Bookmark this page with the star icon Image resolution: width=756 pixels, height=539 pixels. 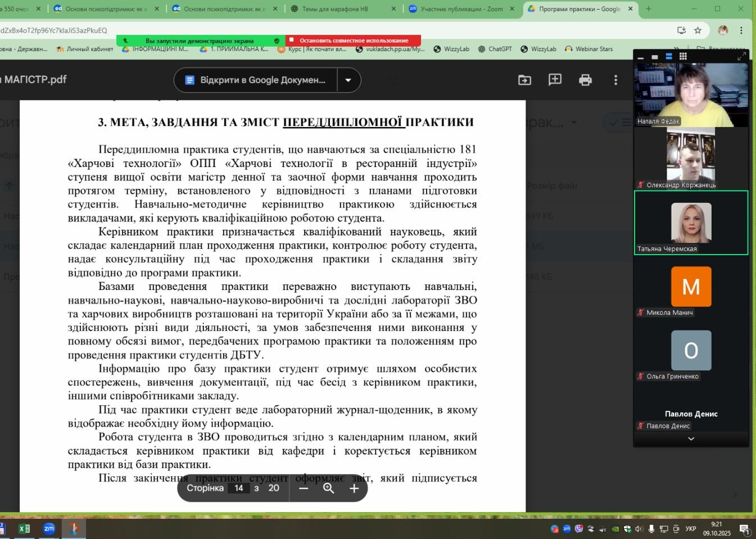point(698,30)
